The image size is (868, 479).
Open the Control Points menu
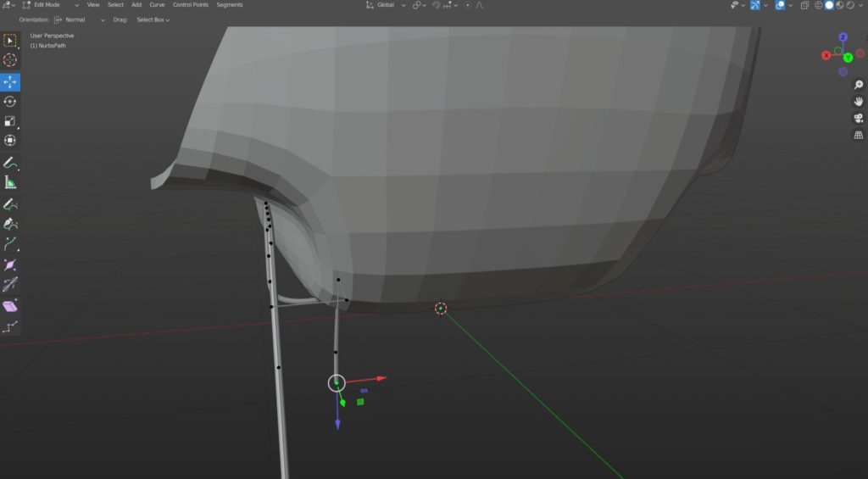(x=190, y=5)
